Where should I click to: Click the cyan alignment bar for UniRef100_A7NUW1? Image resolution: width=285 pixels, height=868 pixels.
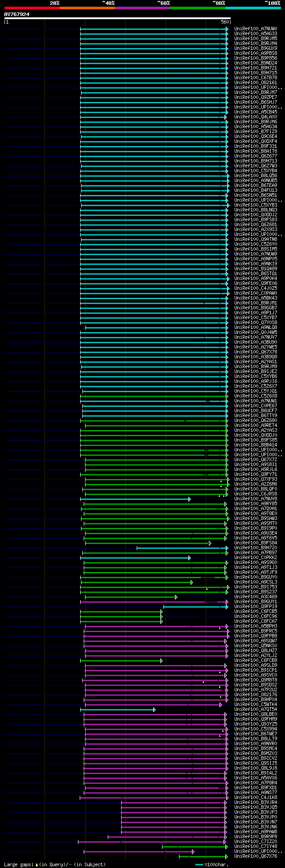(155, 401)
